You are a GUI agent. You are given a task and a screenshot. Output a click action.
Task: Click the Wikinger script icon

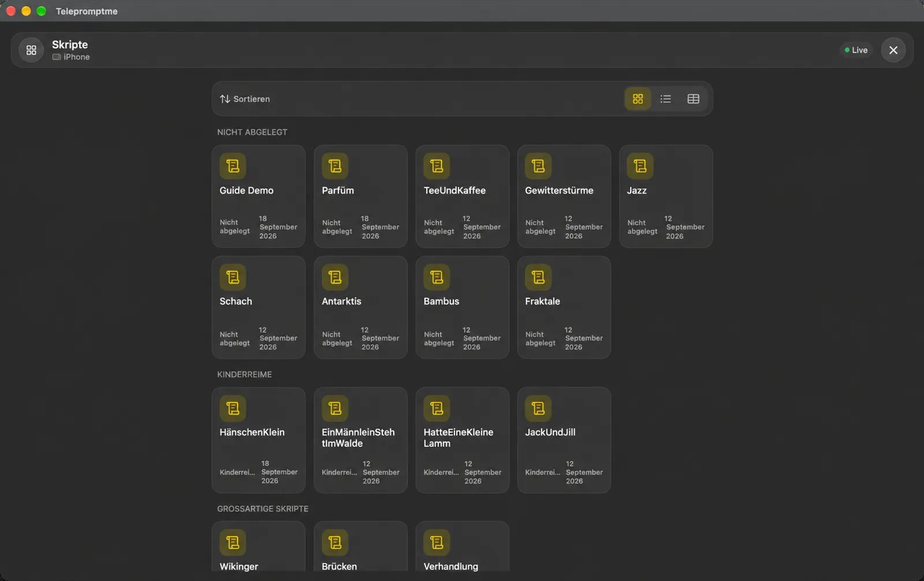233,542
